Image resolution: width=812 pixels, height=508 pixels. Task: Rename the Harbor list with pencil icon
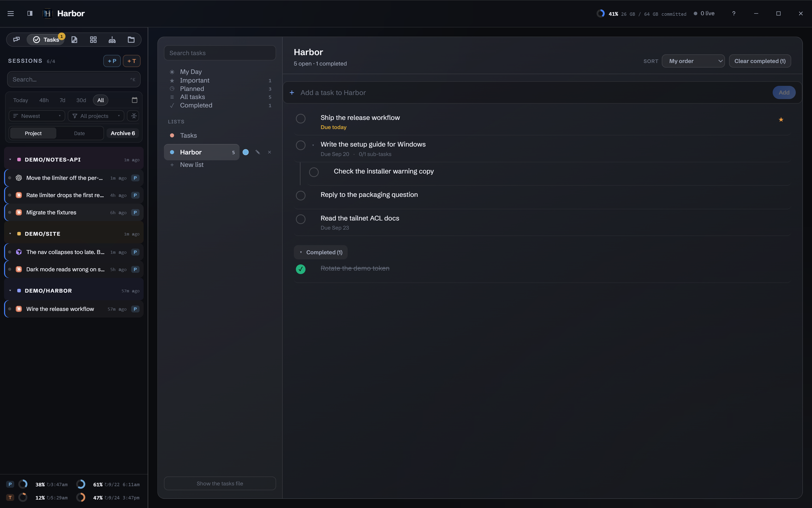[x=257, y=152]
